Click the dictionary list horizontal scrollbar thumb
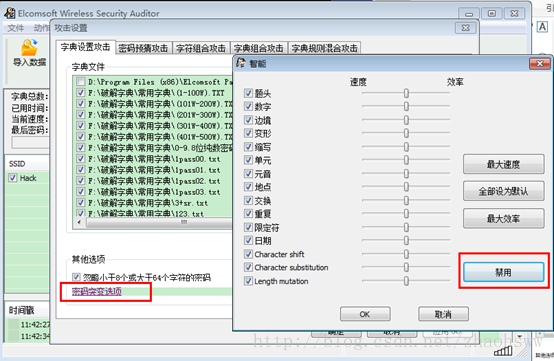The image size is (554, 361). [160, 222]
